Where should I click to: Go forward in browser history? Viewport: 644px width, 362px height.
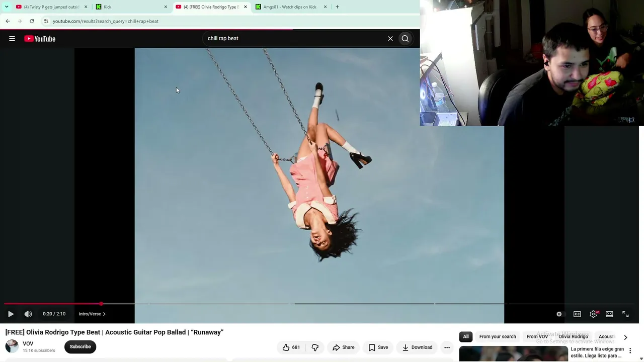coord(20,21)
